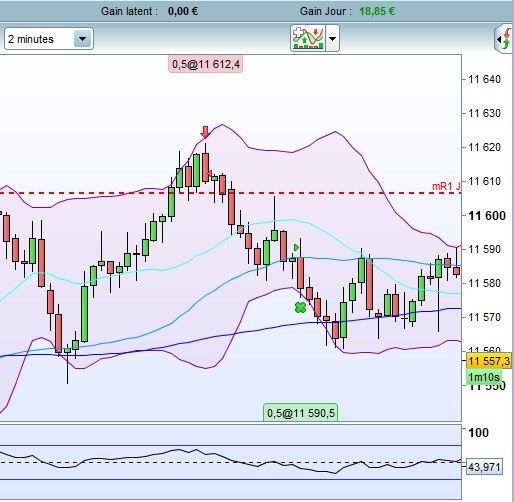Click the 1m10s countdown label
514x502 pixels.
coord(484,377)
